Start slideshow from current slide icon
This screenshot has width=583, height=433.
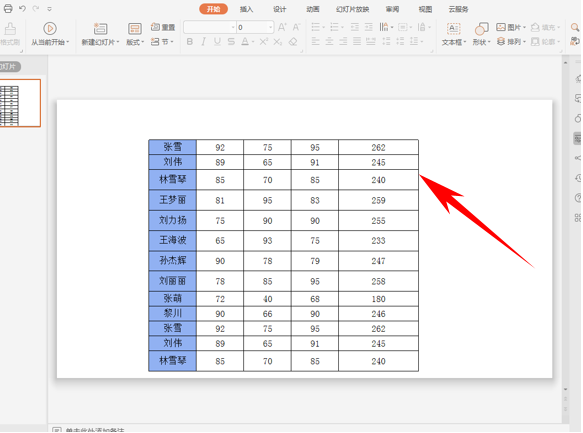[x=50, y=29]
